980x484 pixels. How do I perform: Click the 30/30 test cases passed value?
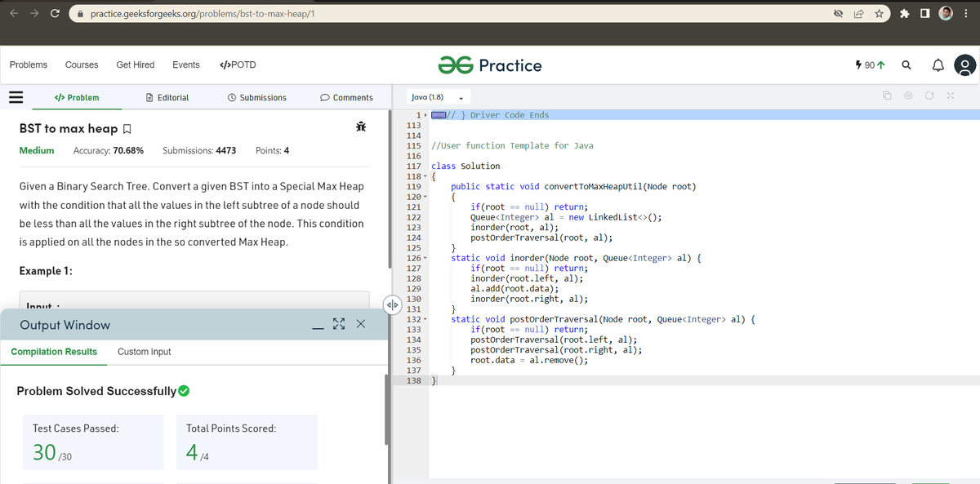click(53, 451)
